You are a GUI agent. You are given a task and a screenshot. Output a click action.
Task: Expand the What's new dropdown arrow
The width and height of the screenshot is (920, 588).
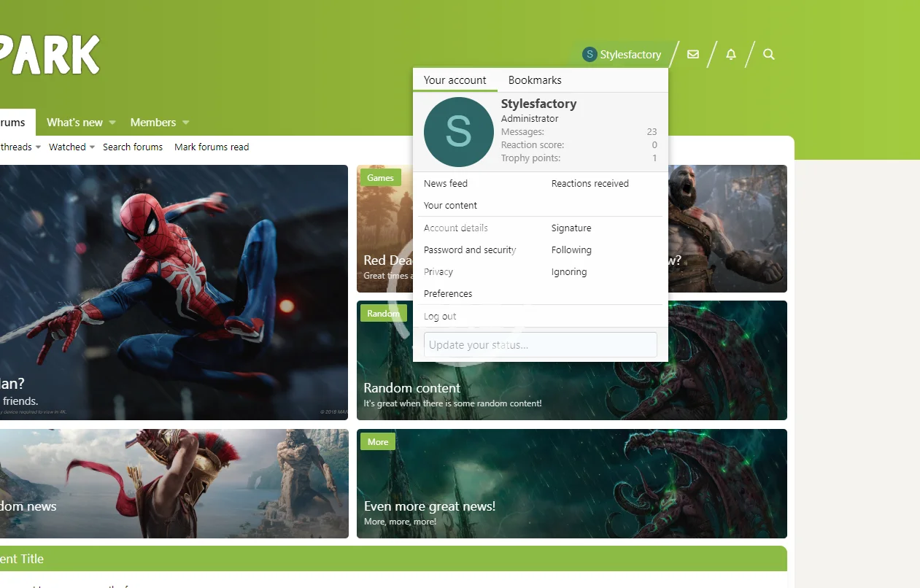pyautogui.click(x=112, y=123)
